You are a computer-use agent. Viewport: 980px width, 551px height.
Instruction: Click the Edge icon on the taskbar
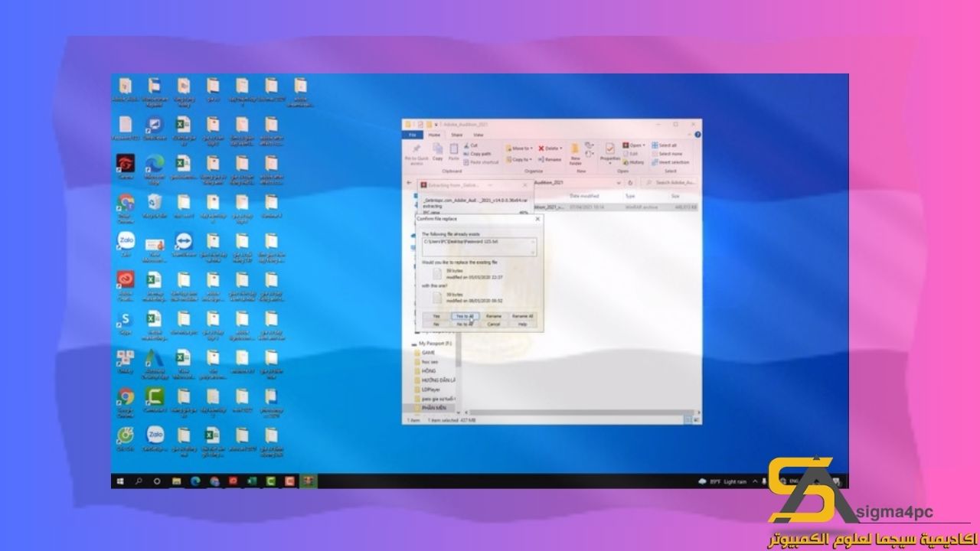(x=194, y=481)
